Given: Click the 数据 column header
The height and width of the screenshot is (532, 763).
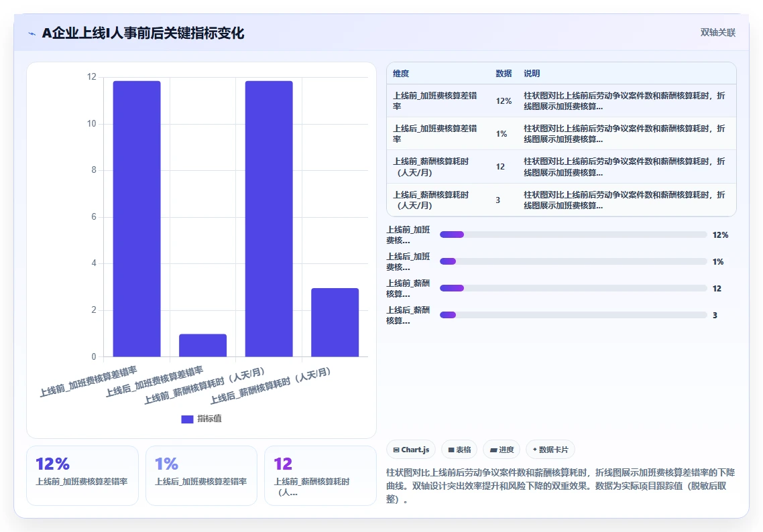Looking at the screenshot, I should 504,74.
